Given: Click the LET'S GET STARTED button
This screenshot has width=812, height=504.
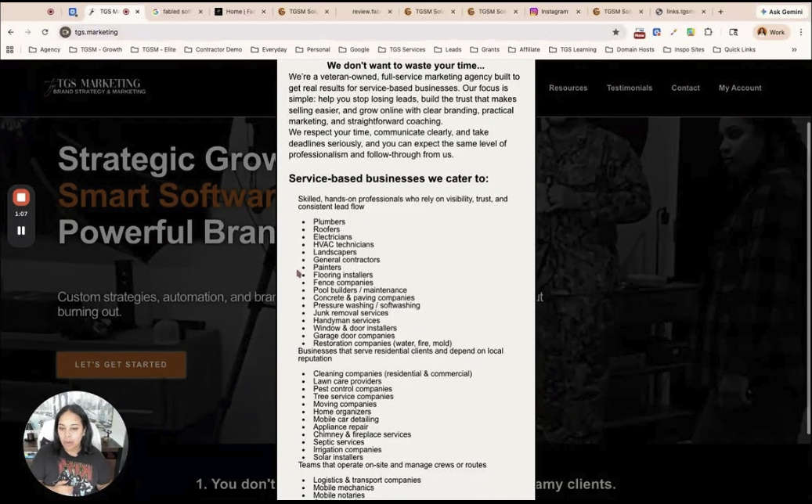Looking at the screenshot, I should pyautogui.click(x=121, y=364).
